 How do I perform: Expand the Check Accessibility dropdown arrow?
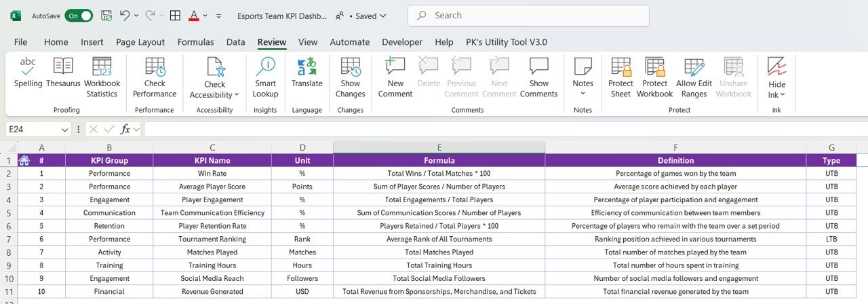pos(236,95)
